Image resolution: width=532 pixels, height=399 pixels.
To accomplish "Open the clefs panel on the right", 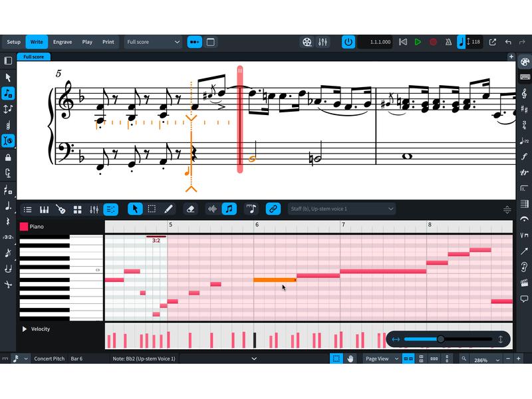I will 524,93.
